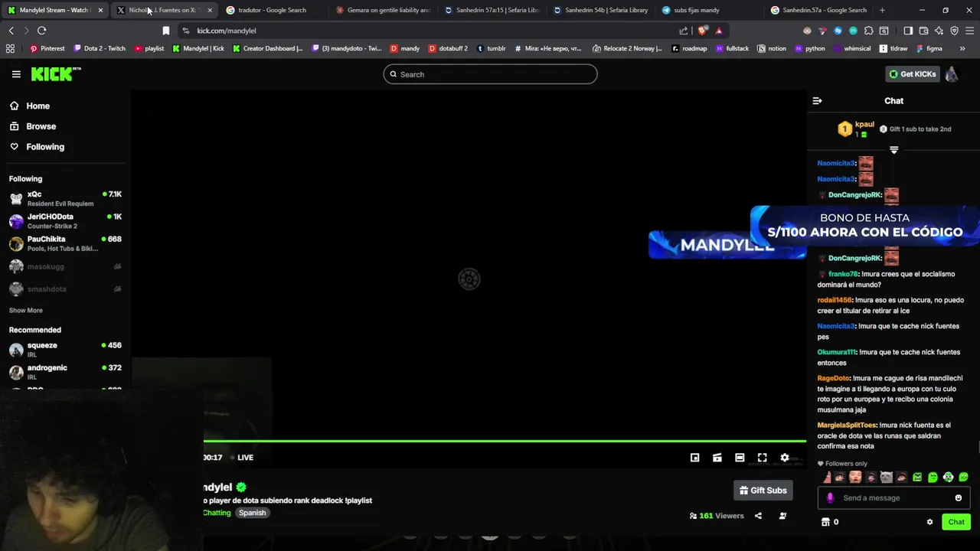
Task: Insert the cat emote from quick emotes
Action: 887,478
